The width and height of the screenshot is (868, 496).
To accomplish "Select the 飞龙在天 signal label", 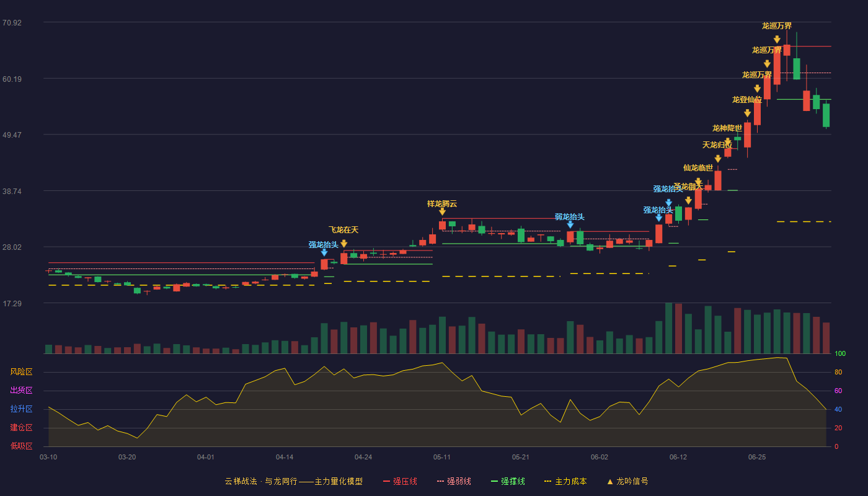I will (x=343, y=230).
